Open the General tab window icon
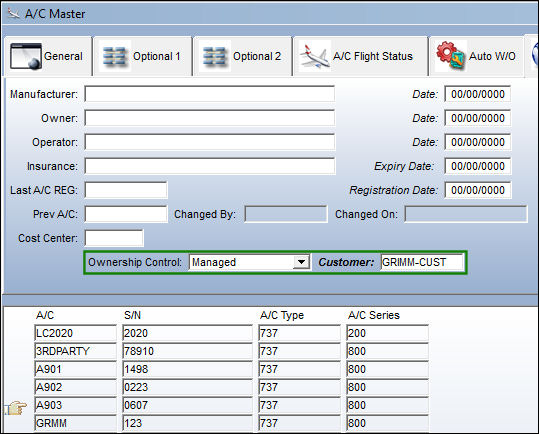This screenshot has height=434, width=539. (26, 56)
